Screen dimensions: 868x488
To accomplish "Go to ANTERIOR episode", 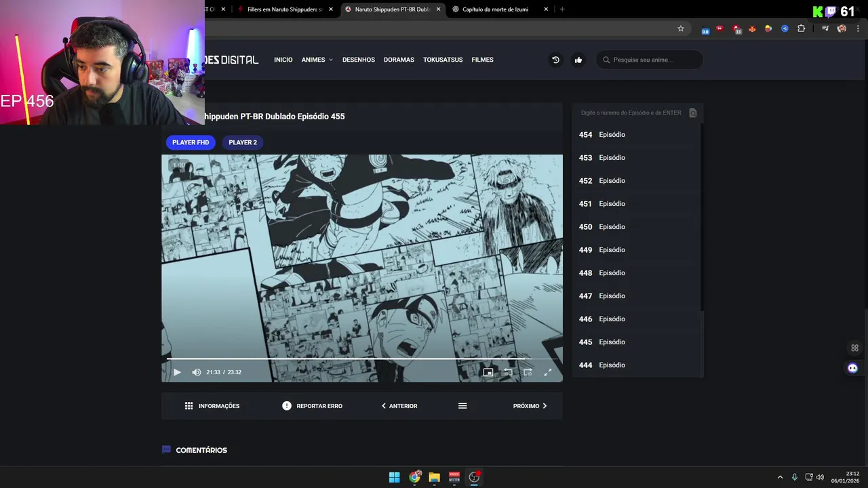I will [399, 406].
